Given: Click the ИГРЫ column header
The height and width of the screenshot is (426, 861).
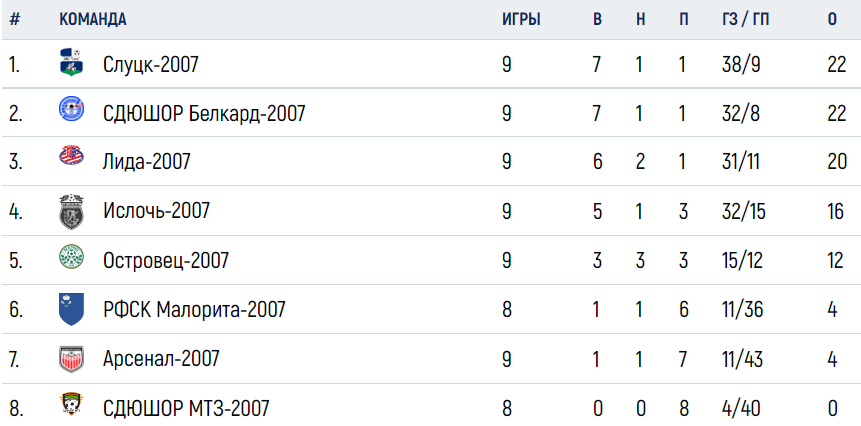Looking at the screenshot, I should (521, 20).
